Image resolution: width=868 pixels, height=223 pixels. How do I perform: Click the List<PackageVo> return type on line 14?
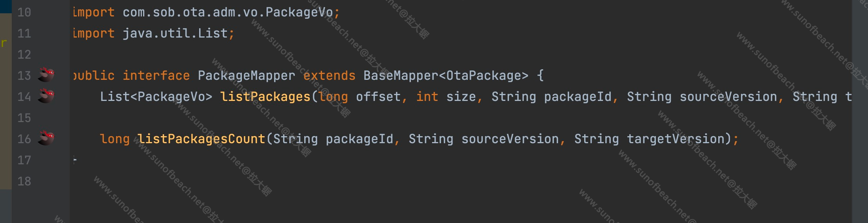[x=156, y=96]
